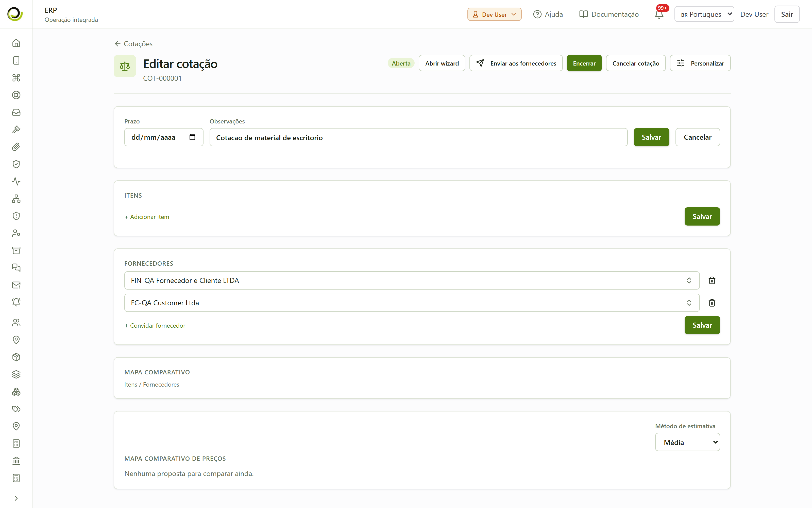Viewport: 812px width, 508px height.
Task: Click the COT-000001 quotation number
Action: click(162, 78)
